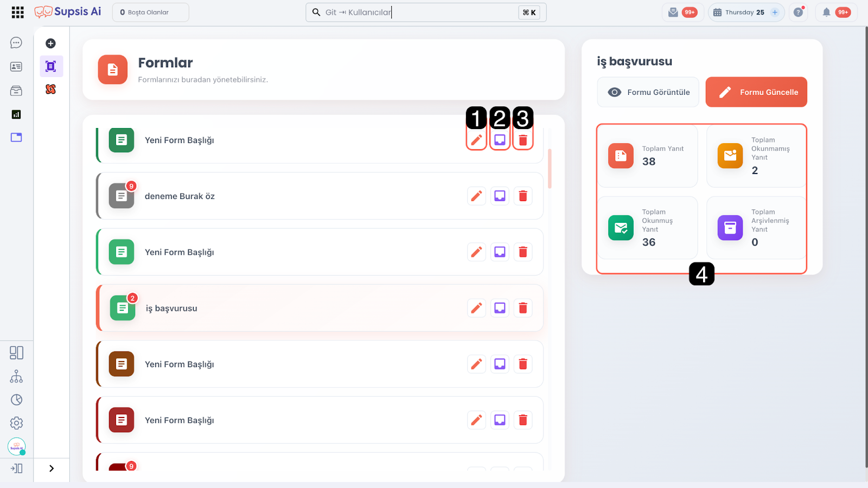
Task: Click Formu Görüntüle eye button
Action: click(x=648, y=92)
